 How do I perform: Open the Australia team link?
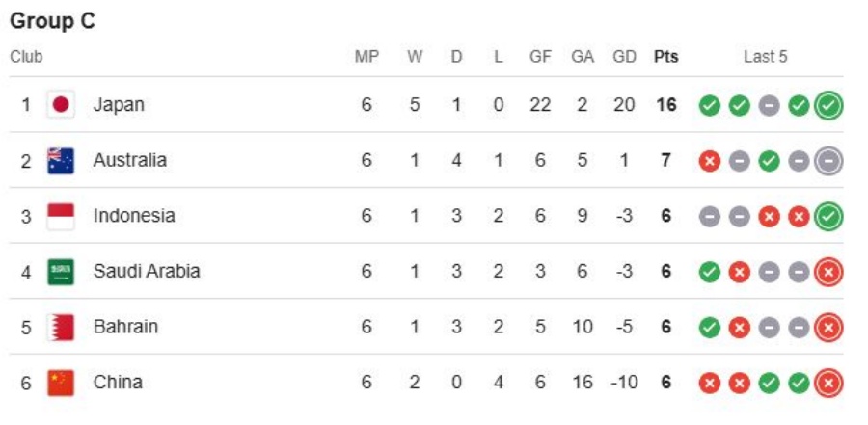coord(129,161)
